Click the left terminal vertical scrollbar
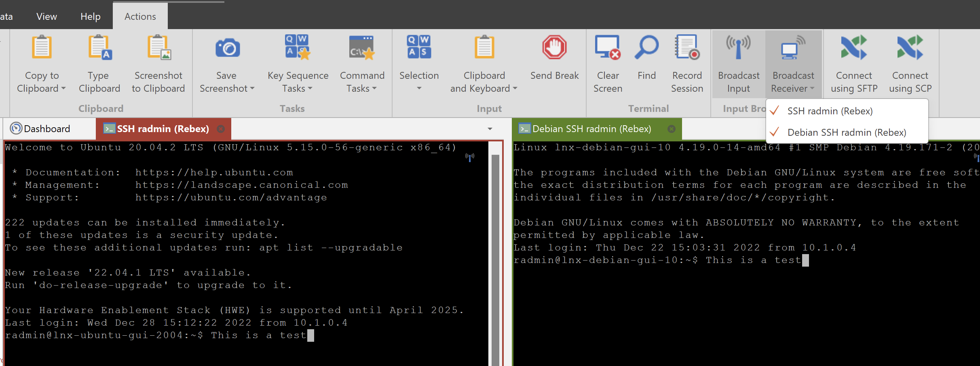Screen dimensions: 980x366 pos(495,259)
